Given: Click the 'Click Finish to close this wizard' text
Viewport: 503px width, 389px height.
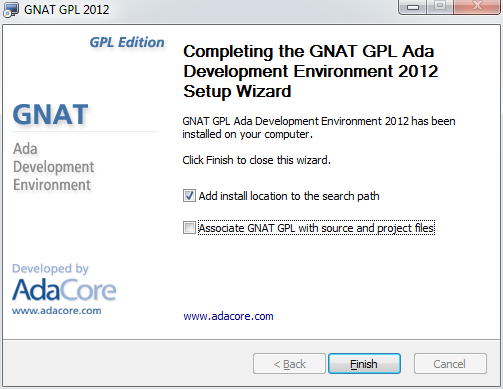Looking at the screenshot, I should coord(256,160).
